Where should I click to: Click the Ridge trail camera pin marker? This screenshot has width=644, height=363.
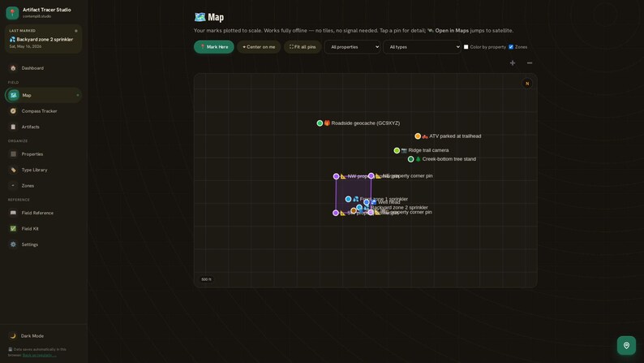[397, 150]
